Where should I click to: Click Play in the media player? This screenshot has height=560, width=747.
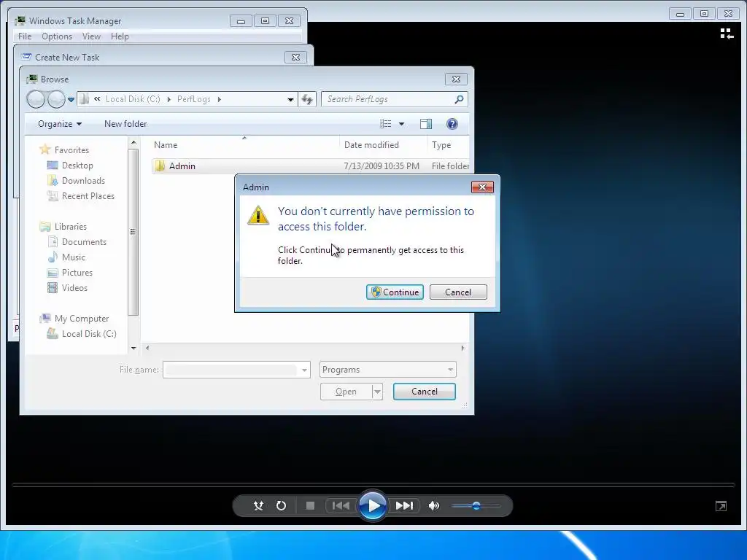(x=373, y=505)
